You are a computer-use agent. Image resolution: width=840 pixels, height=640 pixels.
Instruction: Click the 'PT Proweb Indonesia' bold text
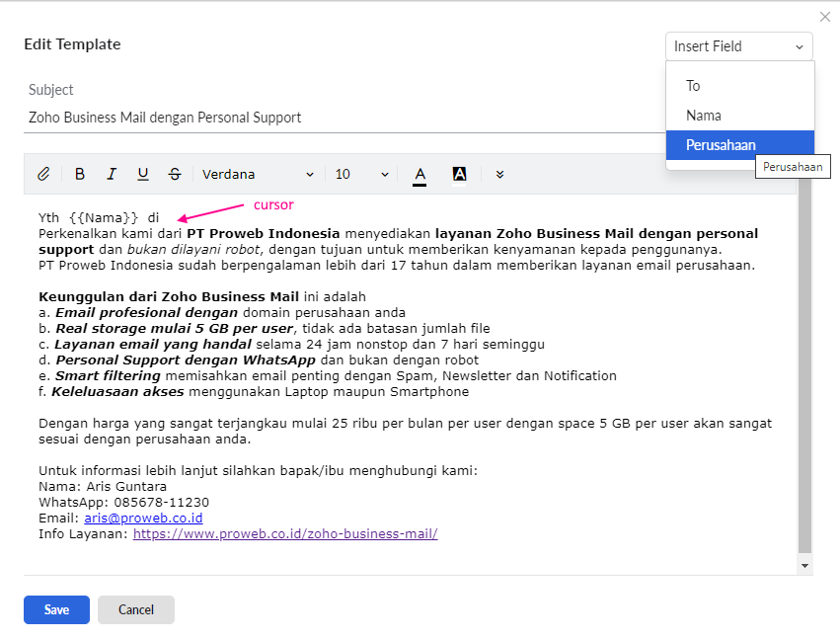(264, 234)
